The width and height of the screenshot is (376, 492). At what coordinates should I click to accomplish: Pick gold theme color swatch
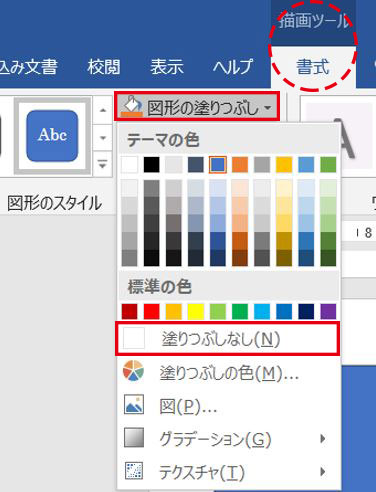[x=284, y=165]
